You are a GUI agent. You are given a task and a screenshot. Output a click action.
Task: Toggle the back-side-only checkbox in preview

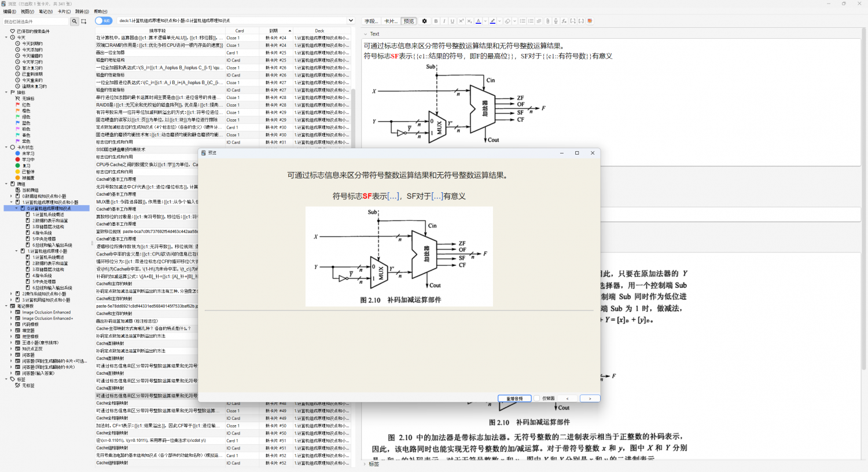[x=537, y=398]
